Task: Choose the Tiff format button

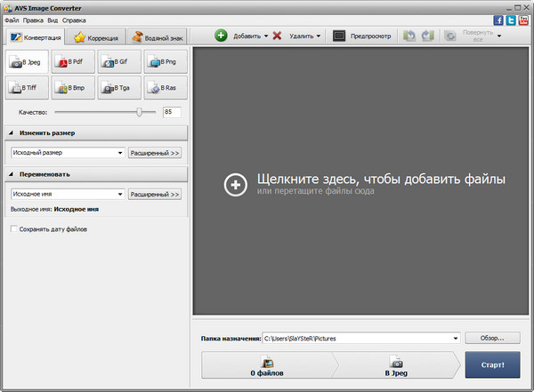Action: (x=26, y=88)
